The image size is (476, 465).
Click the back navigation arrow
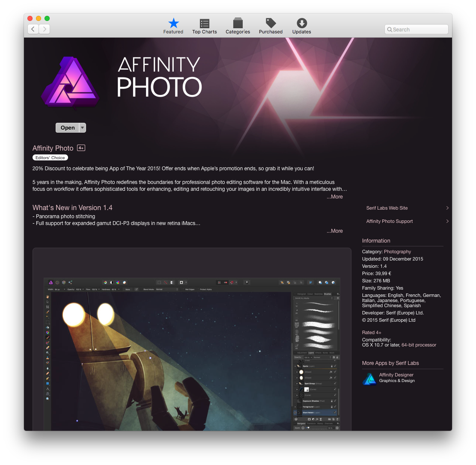tap(33, 29)
